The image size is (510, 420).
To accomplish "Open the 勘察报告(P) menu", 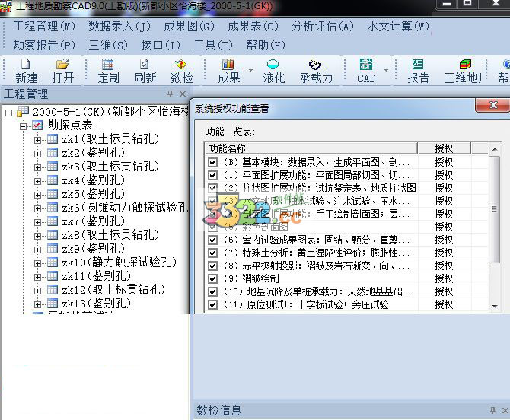I will [44, 45].
